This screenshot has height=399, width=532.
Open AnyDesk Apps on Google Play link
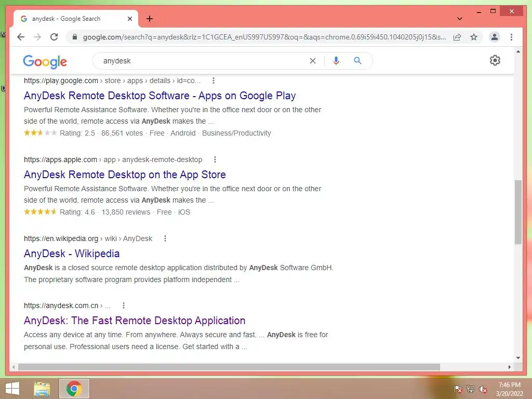click(160, 96)
